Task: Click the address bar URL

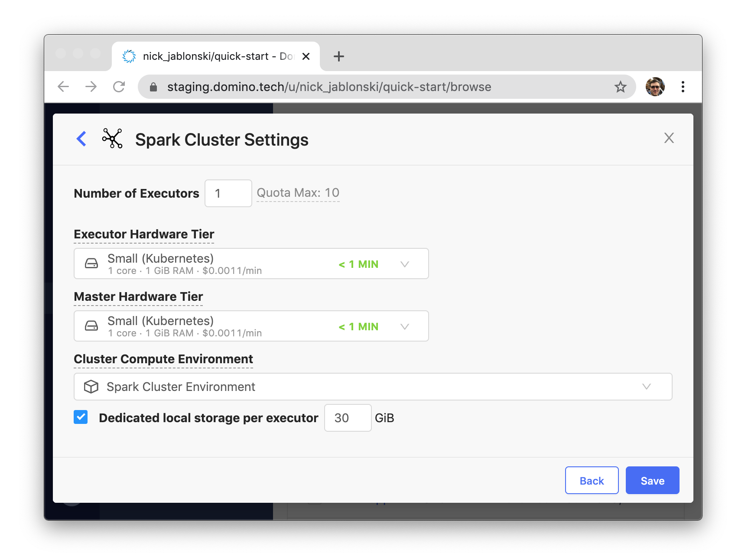Action: coord(329,87)
